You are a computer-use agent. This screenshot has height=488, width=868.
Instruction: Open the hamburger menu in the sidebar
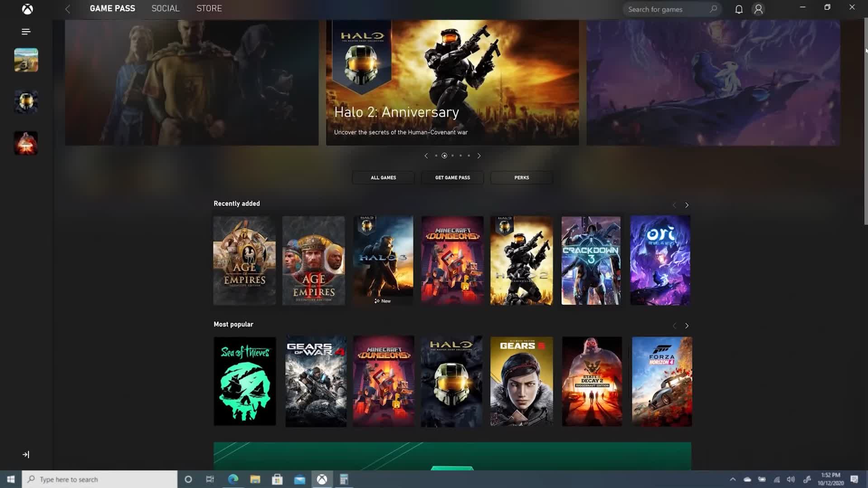[26, 32]
